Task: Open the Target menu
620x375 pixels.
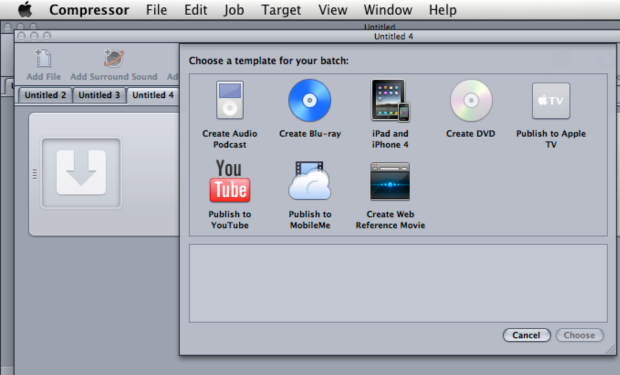Action: click(x=281, y=9)
